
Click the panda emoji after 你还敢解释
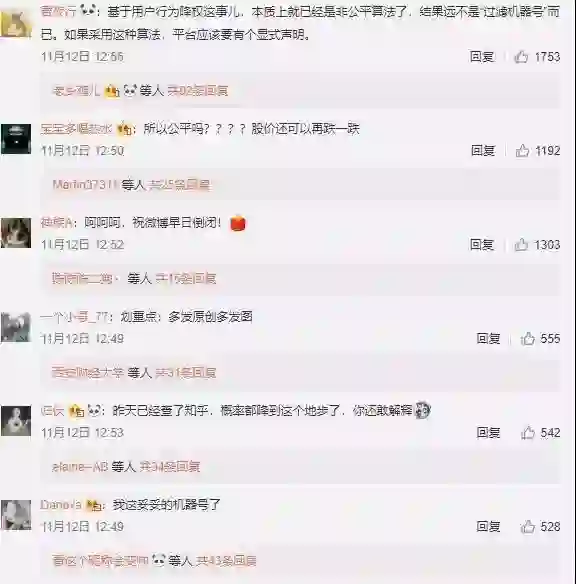click(x=423, y=410)
